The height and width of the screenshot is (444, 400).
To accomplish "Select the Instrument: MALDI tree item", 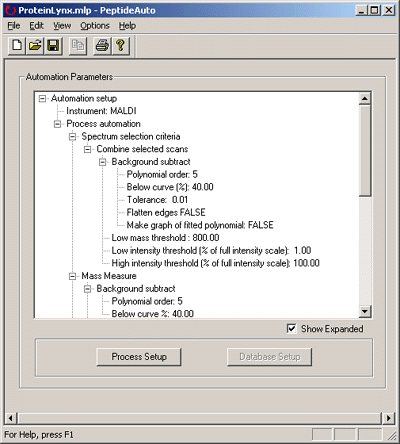I will [x=101, y=111].
